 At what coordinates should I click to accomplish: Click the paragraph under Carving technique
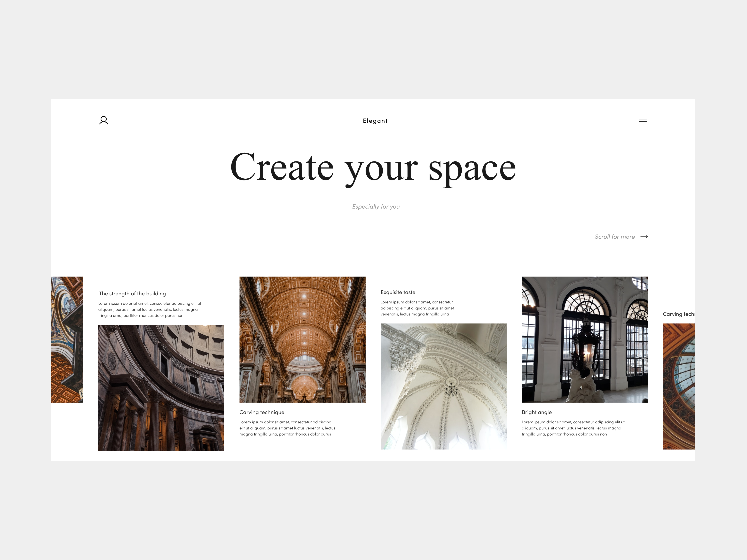point(287,428)
